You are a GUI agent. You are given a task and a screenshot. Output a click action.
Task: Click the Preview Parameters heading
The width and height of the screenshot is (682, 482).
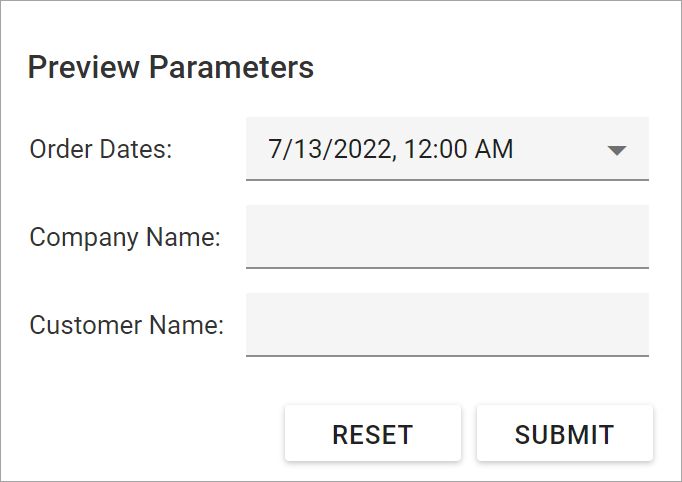pos(171,68)
